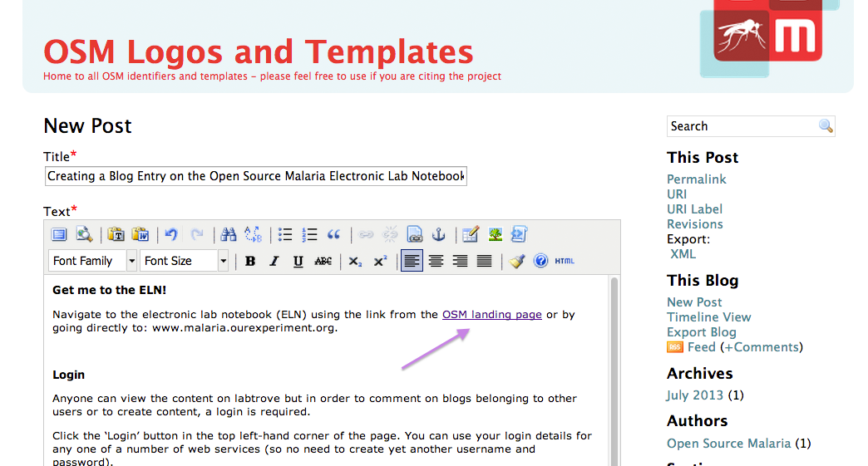The height and width of the screenshot is (466, 868).
Task: Apply subscript formatting
Action: click(355, 261)
